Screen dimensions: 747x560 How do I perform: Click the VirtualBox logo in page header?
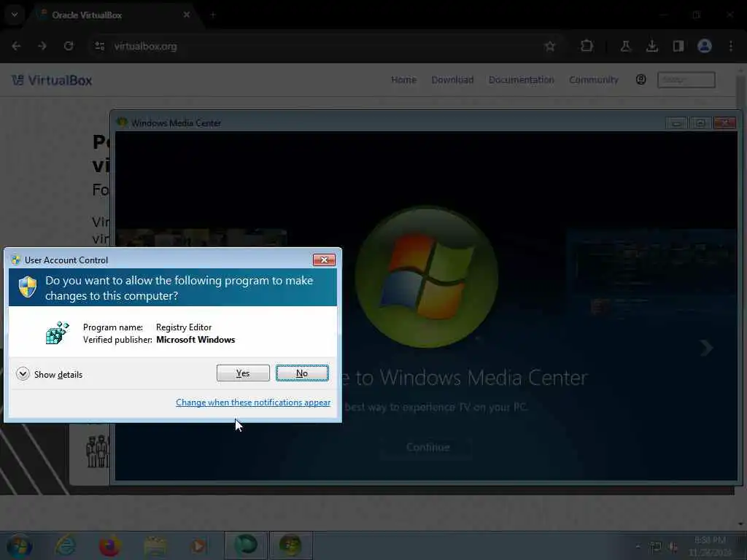52,80
